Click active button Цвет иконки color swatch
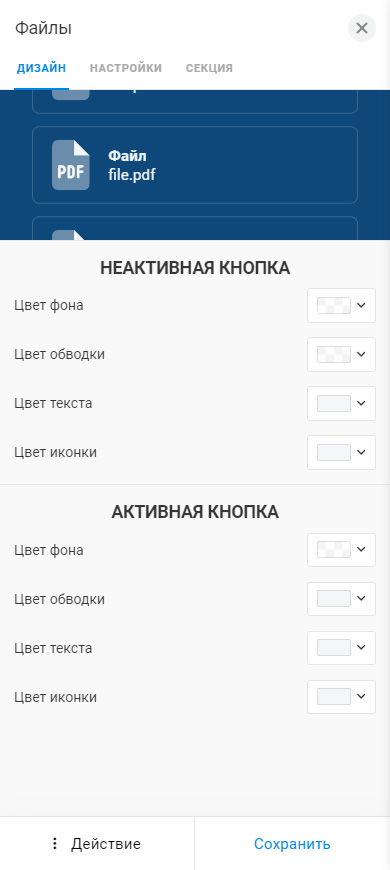 (x=334, y=696)
